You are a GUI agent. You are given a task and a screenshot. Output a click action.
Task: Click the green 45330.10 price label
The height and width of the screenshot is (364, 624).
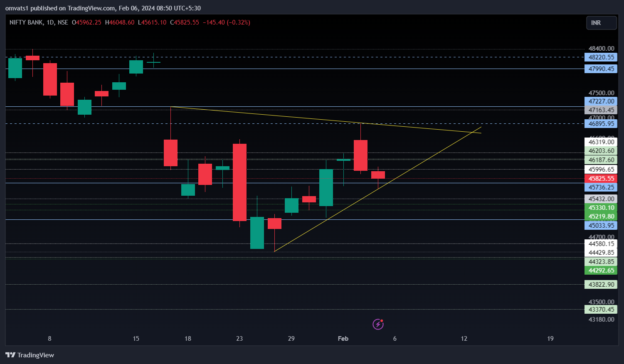click(601, 208)
